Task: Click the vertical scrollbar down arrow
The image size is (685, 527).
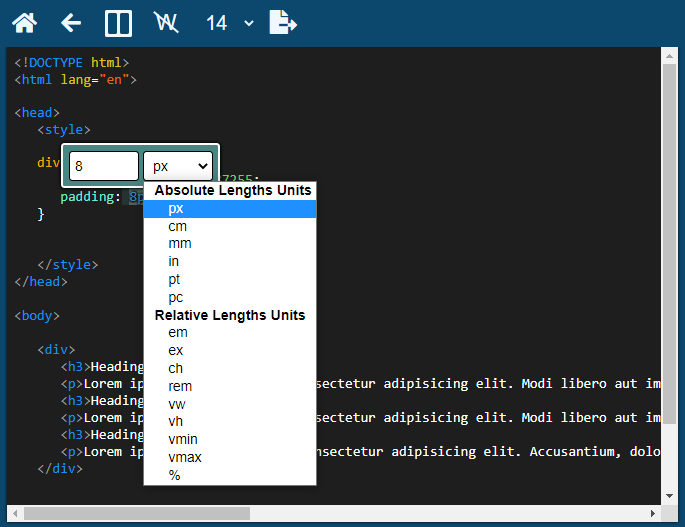Action: pos(669,496)
